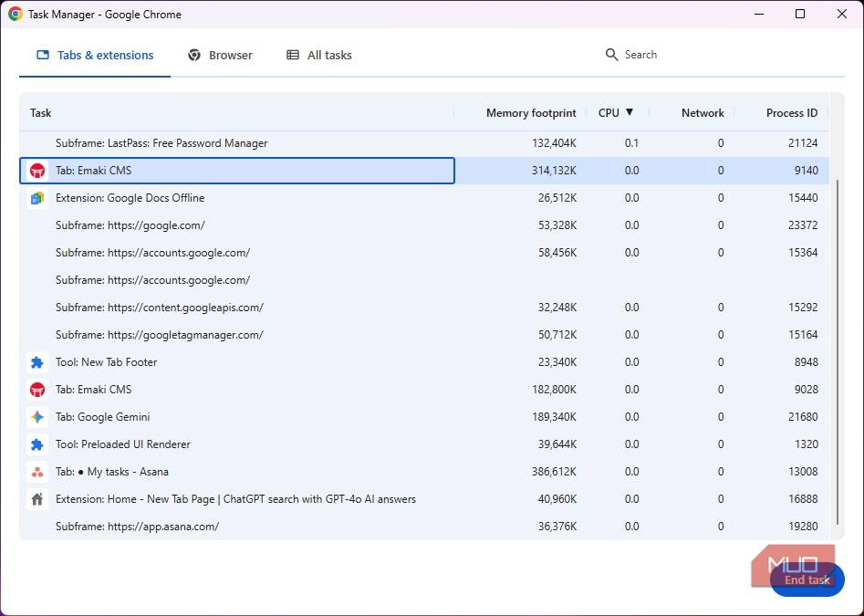The width and height of the screenshot is (864, 616).
Task: Sort tasks by the Network column
Action: pyautogui.click(x=702, y=112)
